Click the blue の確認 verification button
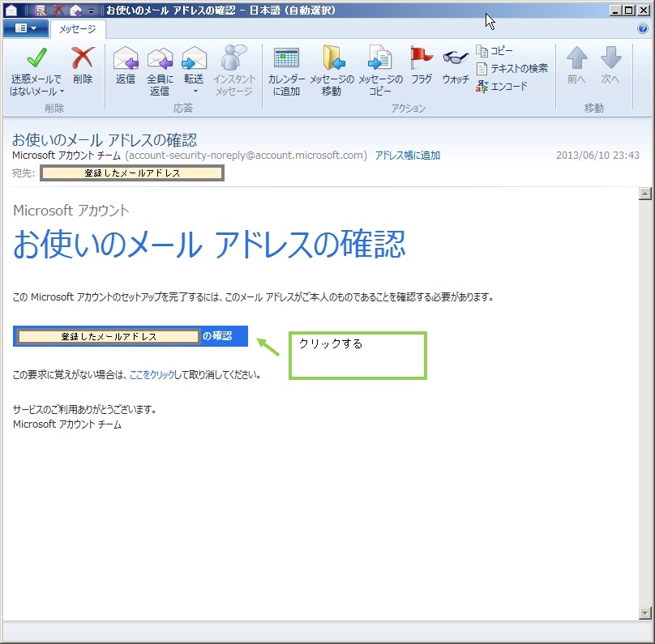This screenshot has width=655, height=644. point(131,336)
